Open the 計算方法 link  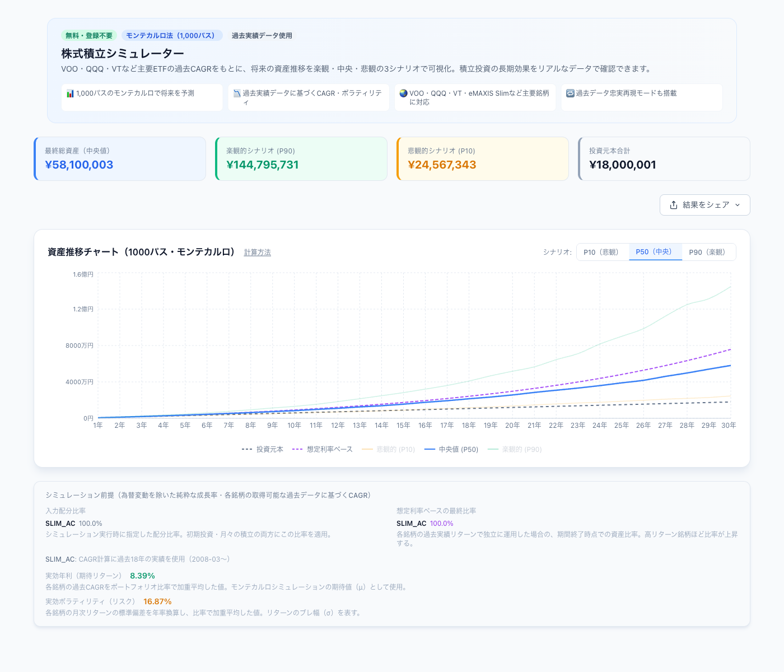pos(258,253)
